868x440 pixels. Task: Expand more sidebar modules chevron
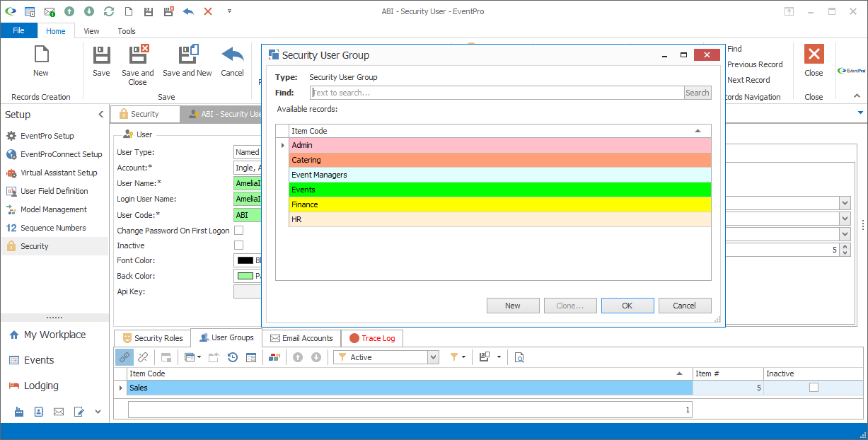(x=98, y=411)
